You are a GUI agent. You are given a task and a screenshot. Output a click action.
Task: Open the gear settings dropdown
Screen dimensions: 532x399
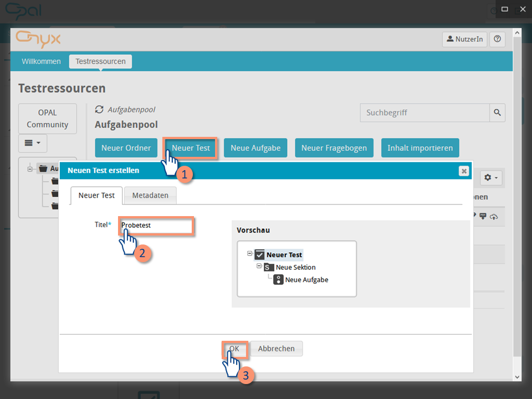(490, 178)
